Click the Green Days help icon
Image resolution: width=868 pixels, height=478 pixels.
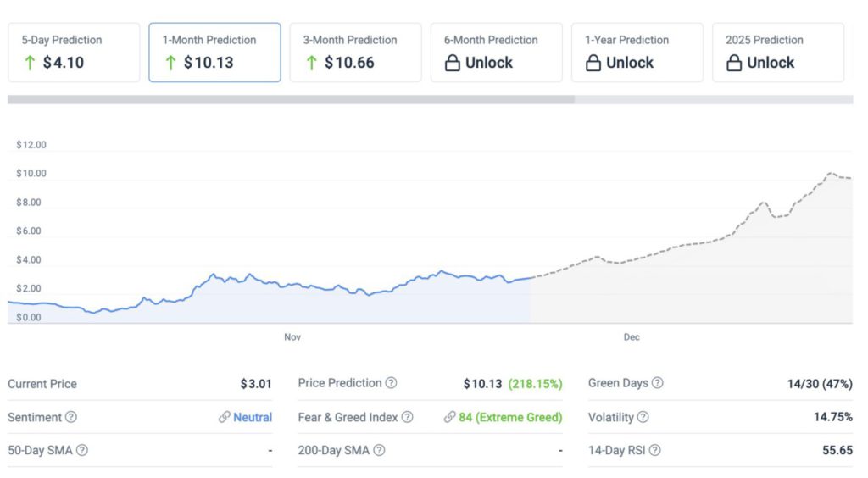(657, 383)
